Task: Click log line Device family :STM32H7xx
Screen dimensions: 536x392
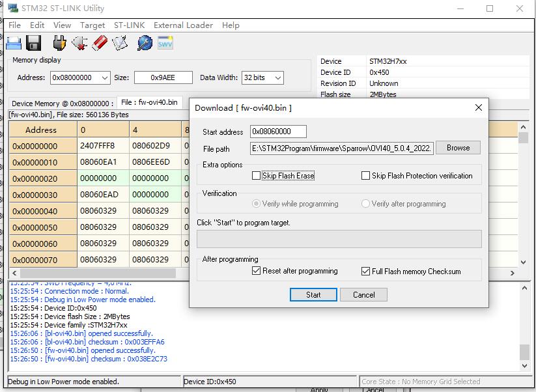Action: [68, 325]
